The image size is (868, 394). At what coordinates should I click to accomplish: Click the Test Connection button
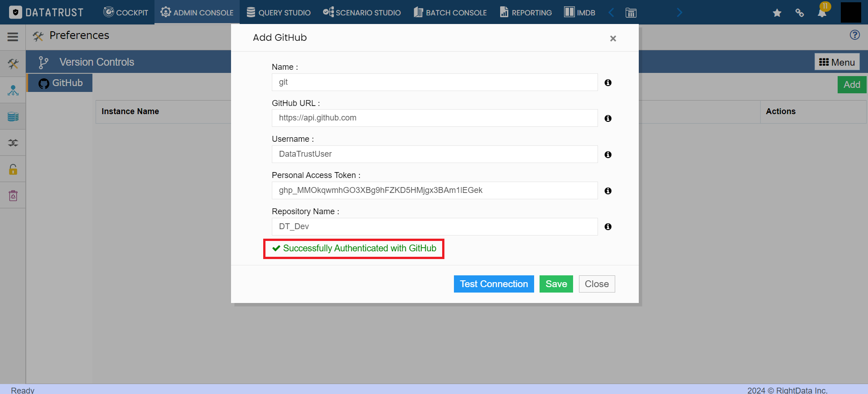point(494,284)
